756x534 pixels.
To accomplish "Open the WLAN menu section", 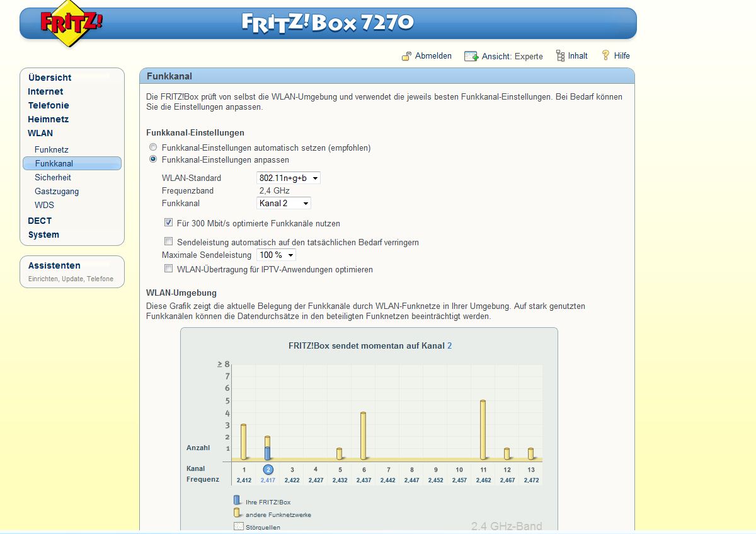I will (x=40, y=133).
